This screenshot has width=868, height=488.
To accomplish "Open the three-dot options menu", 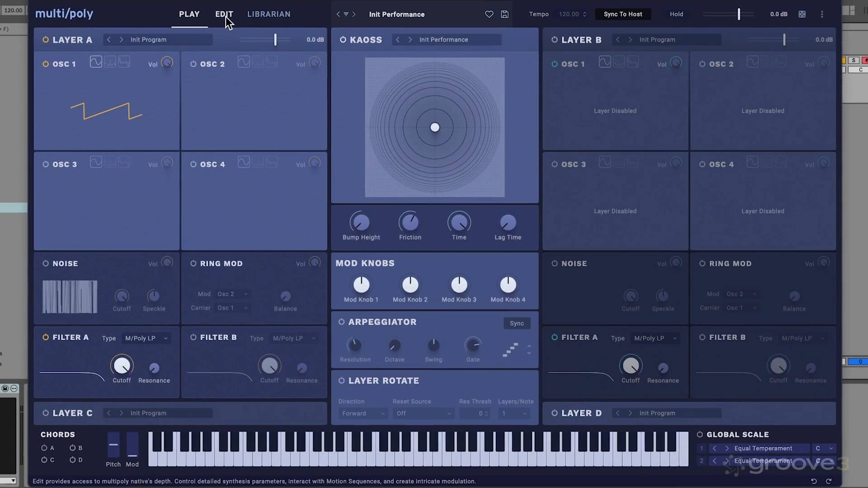I will tap(822, 14).
